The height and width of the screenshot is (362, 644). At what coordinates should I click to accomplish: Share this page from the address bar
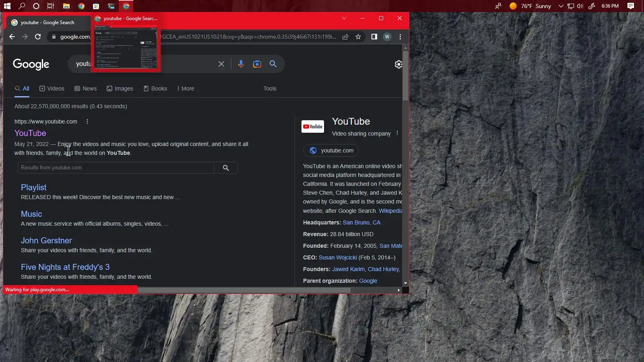click(345, 37)
